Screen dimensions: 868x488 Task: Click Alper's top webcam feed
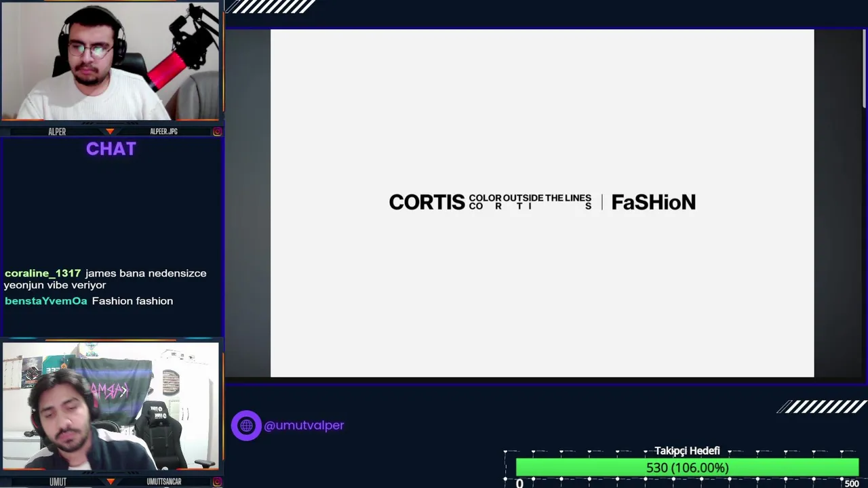click(x=111, y=61)
